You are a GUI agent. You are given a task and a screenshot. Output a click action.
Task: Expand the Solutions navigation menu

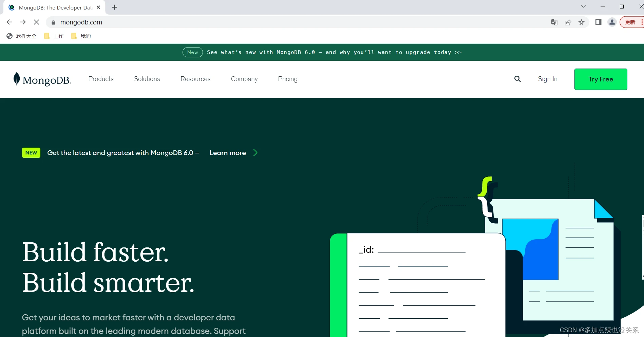(x=147, y=79)
